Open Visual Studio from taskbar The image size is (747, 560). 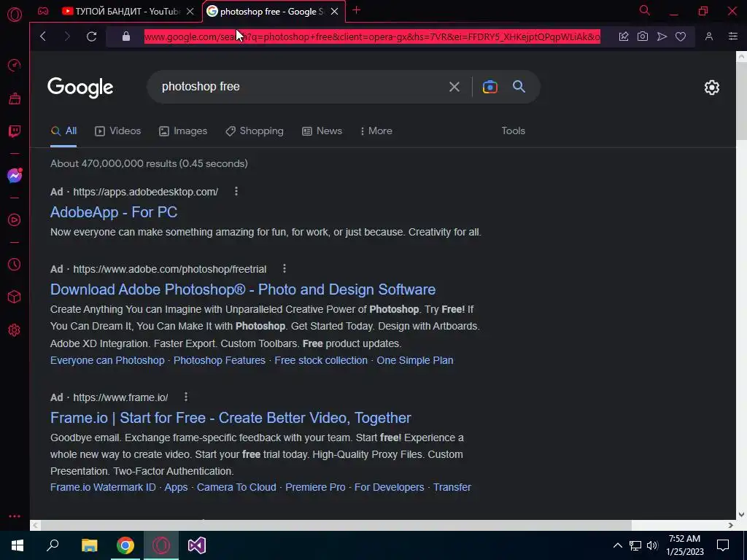tap(197, 545)
